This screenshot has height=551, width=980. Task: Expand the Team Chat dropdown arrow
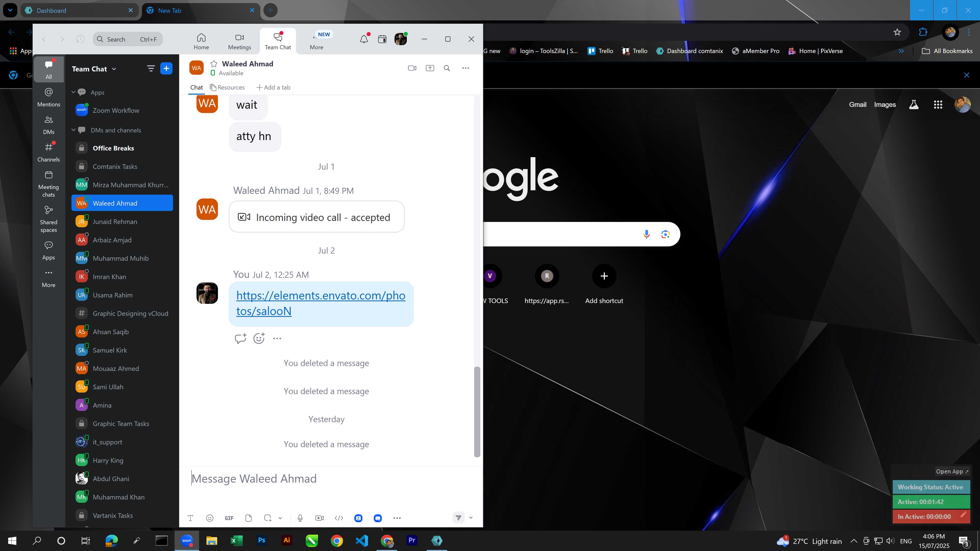point(114,69)
